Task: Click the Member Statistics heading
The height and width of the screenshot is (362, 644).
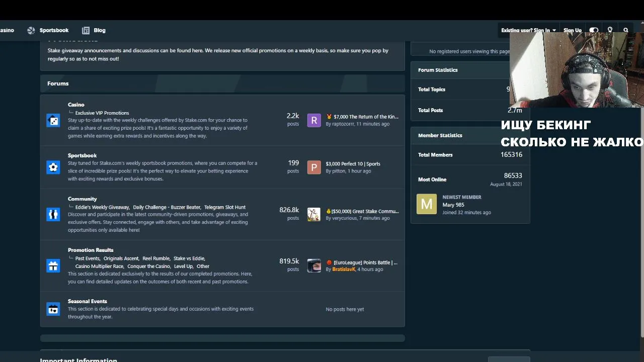Action: [x=440, y=135]
